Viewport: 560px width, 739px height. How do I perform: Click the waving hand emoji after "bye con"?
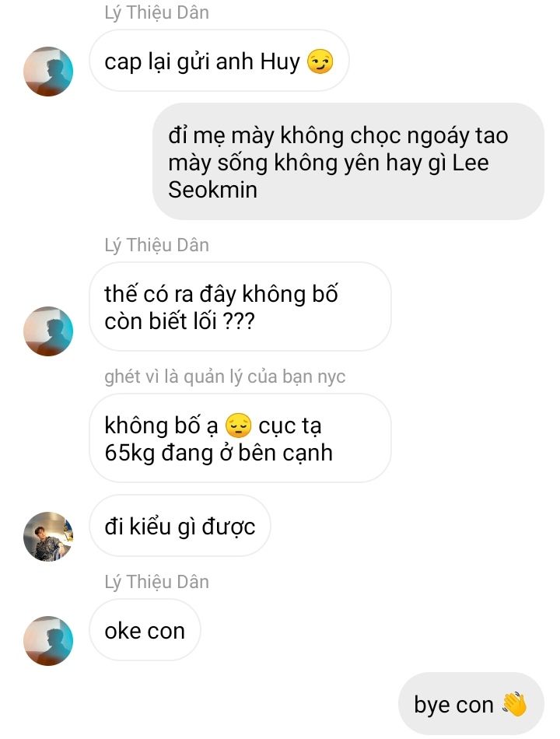[x=514, y=705]
